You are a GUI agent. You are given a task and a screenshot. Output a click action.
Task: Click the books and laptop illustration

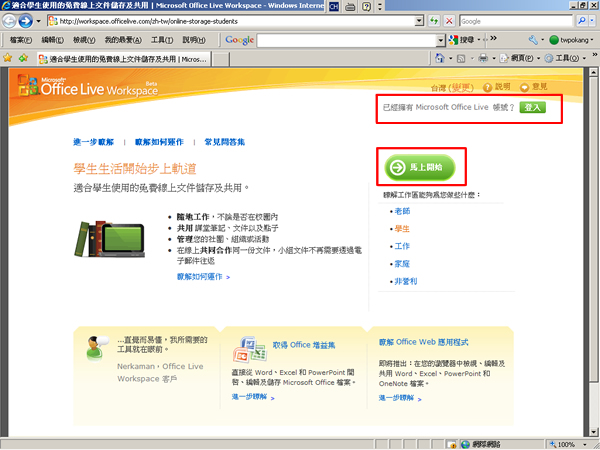pos(109,239)
